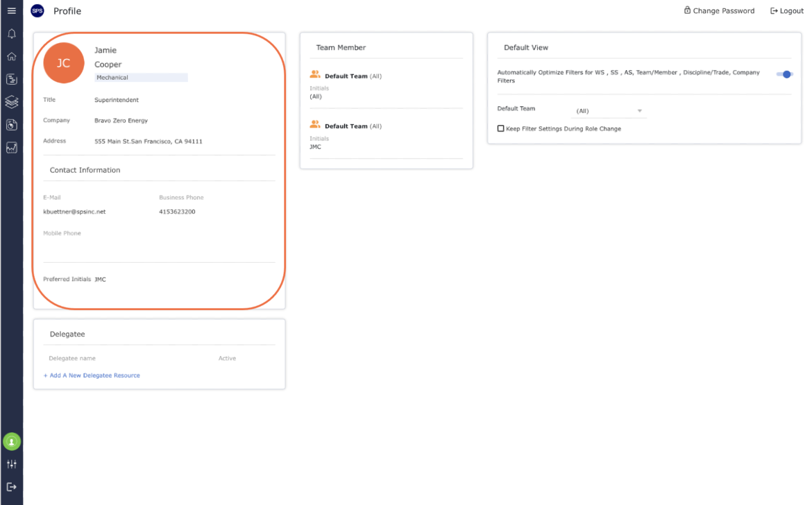The height and width of the screenshot is (505, 812).
Task: Click the email kbuettner@spsinc.net
Action: click(x=74, y=212)
